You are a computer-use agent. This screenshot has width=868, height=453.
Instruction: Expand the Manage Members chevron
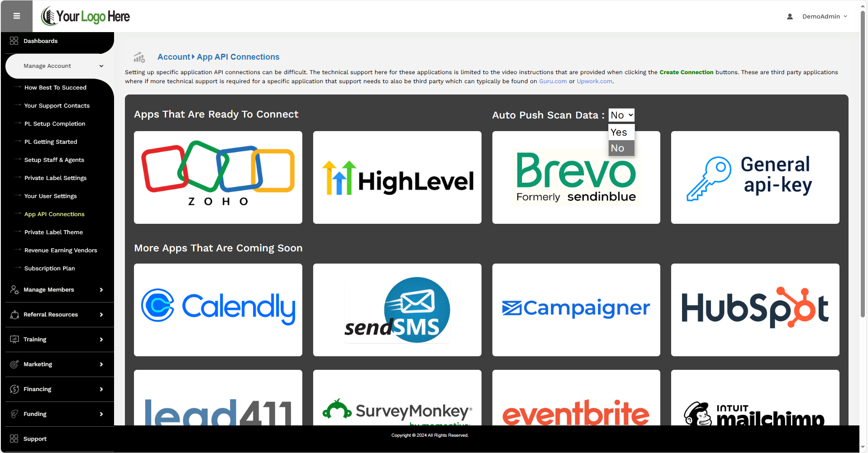click(101, 290)
